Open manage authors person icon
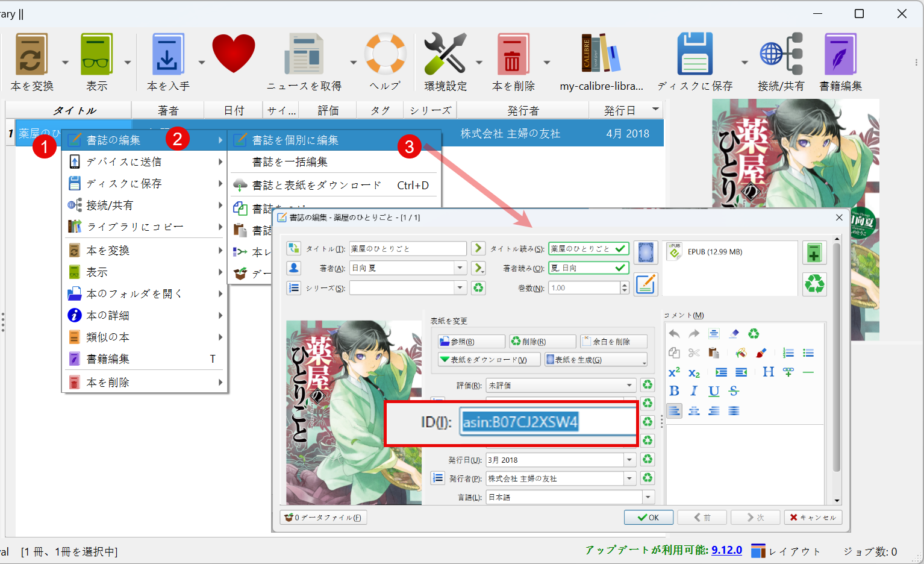 293,268
